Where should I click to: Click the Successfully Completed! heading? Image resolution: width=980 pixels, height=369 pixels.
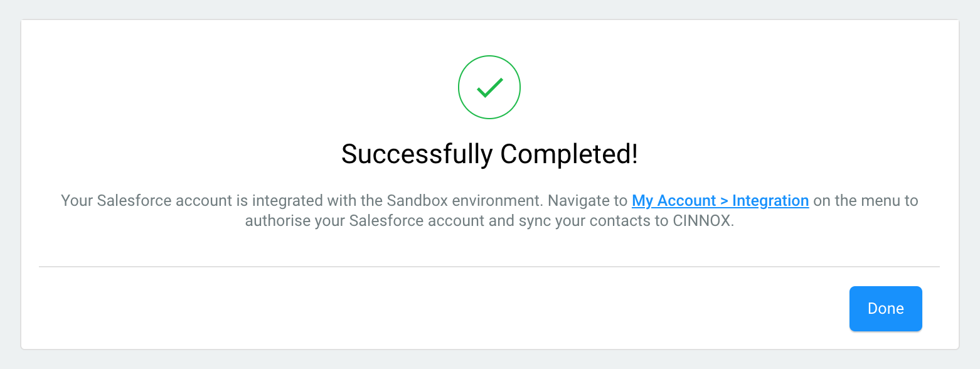(489, 154)
